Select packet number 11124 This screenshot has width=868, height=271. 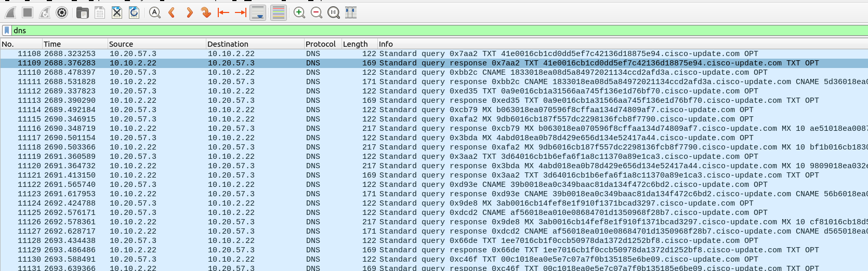pyautogui.click(x=434, y=203)
